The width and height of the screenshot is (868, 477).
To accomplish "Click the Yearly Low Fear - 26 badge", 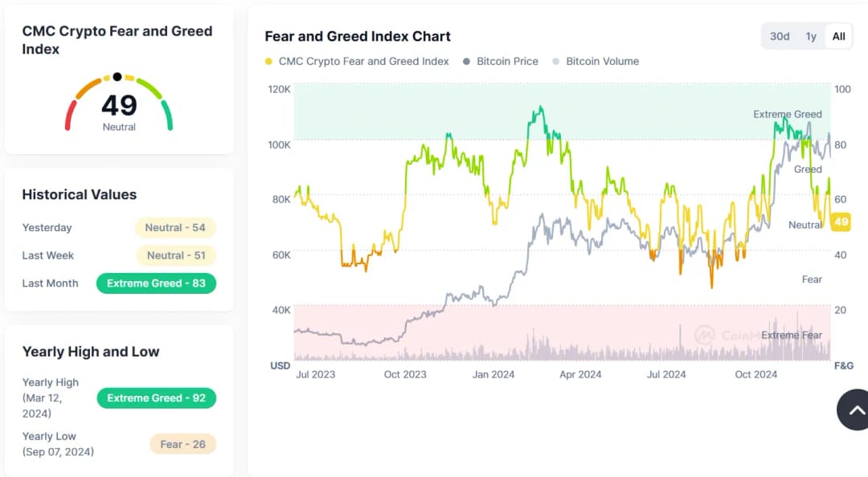I will click(x=182, y=444).
